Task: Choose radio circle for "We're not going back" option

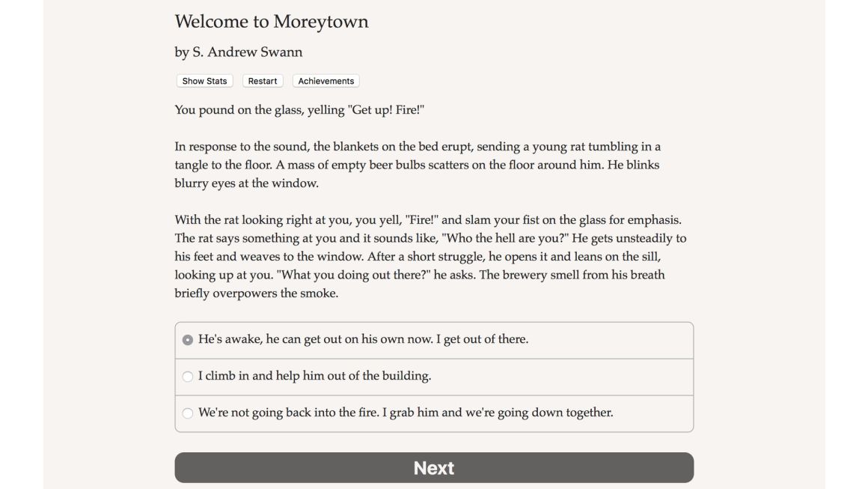Action: tap(188, 413)
